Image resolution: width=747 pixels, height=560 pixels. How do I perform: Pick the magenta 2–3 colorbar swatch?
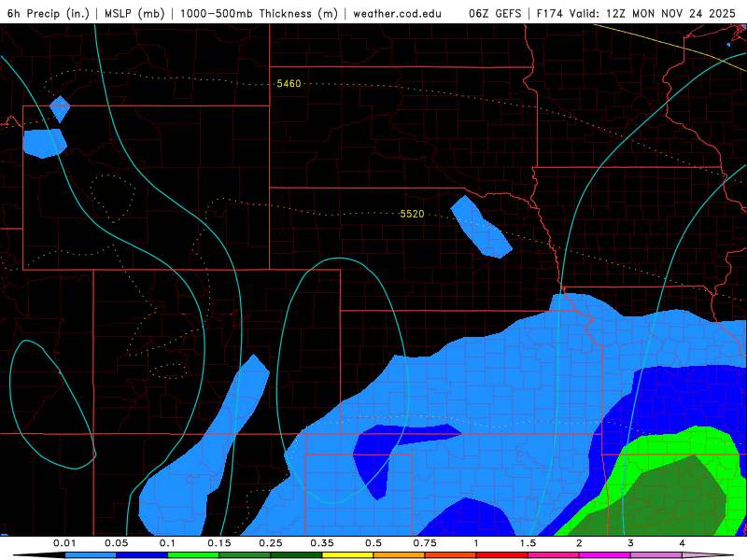605,555
